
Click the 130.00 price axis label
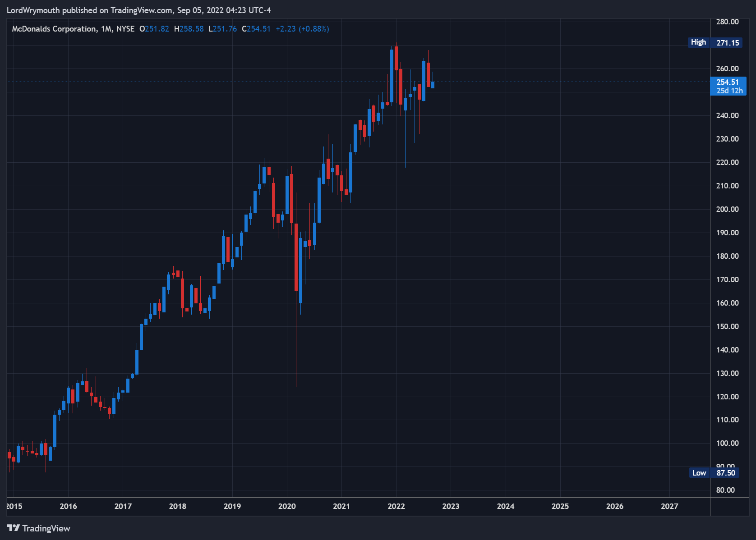pos(727,373)
